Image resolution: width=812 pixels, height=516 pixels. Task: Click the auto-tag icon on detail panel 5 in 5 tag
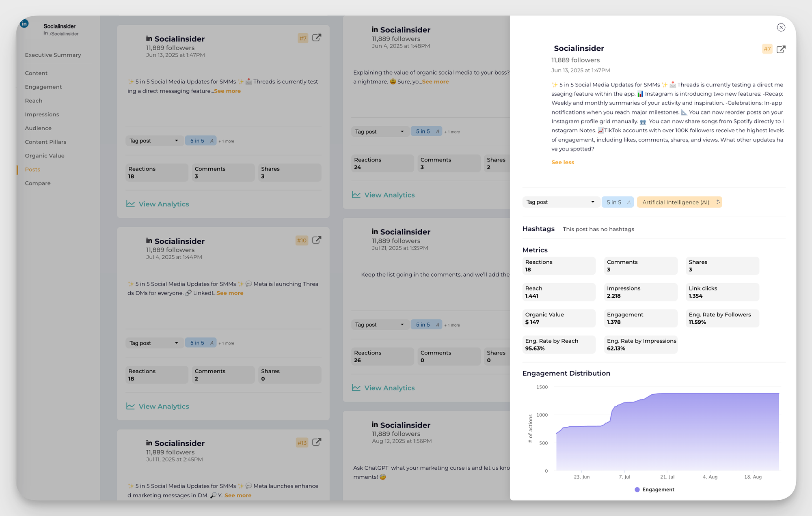[629, 202]
